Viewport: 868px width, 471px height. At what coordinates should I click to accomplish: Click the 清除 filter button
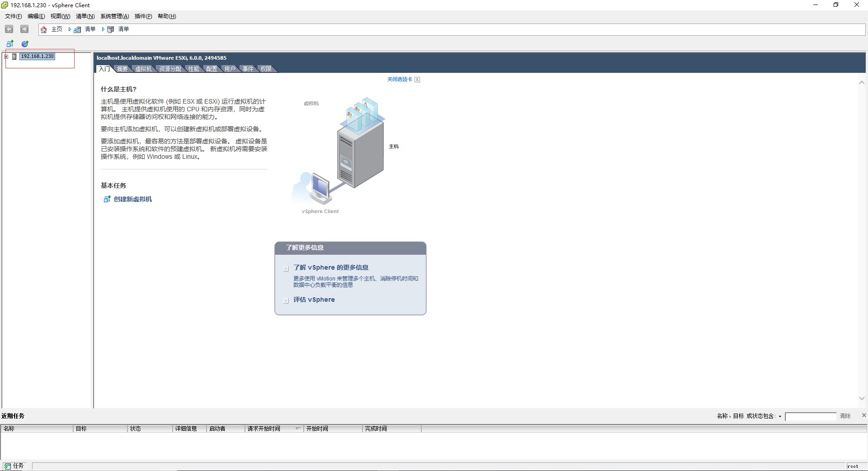(x=845, y=416)
